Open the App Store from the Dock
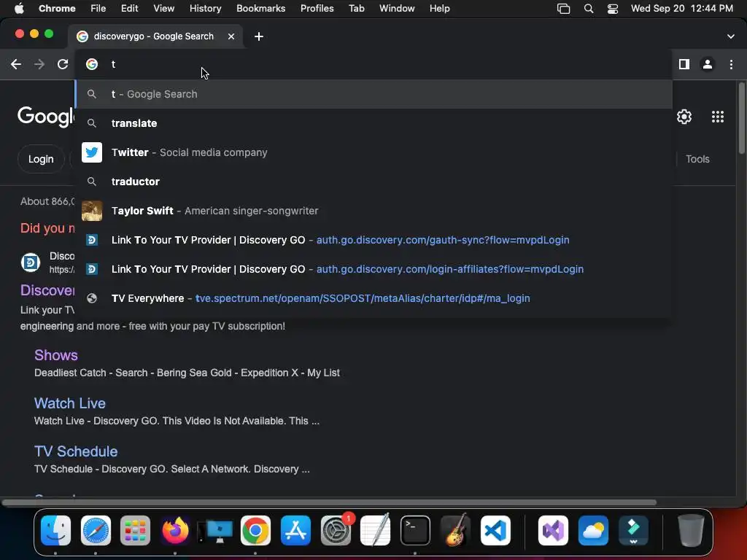This screenshot has height=560, width=747. click(x=295, y=531)
